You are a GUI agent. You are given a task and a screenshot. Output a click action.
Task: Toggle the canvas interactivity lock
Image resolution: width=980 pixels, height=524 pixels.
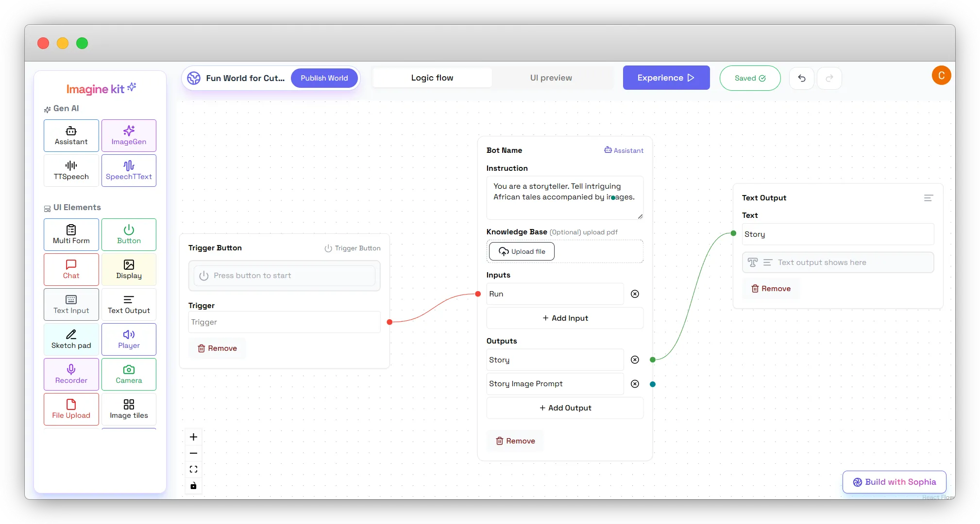point(193,485)
